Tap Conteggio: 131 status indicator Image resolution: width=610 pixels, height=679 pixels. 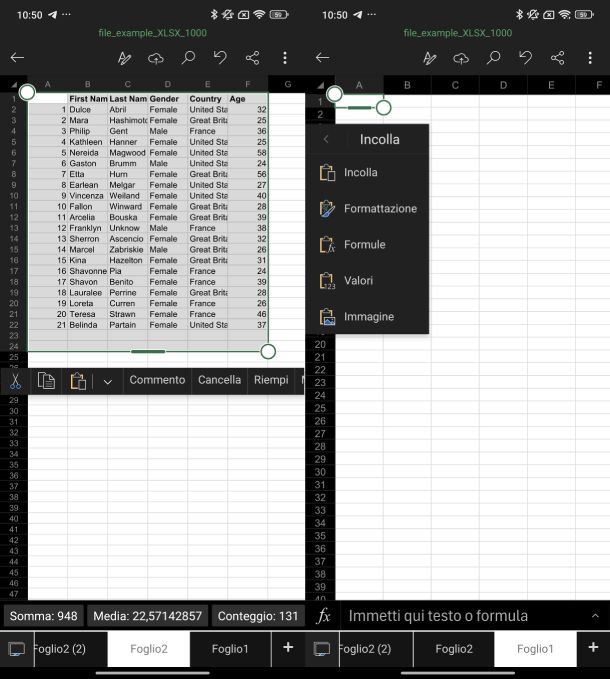pyautogui.click(x=258, y=616)
